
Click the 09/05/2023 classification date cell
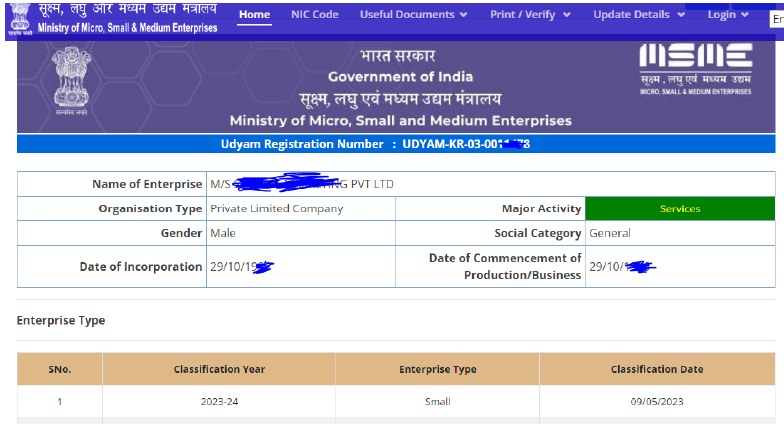coord(657,402)
